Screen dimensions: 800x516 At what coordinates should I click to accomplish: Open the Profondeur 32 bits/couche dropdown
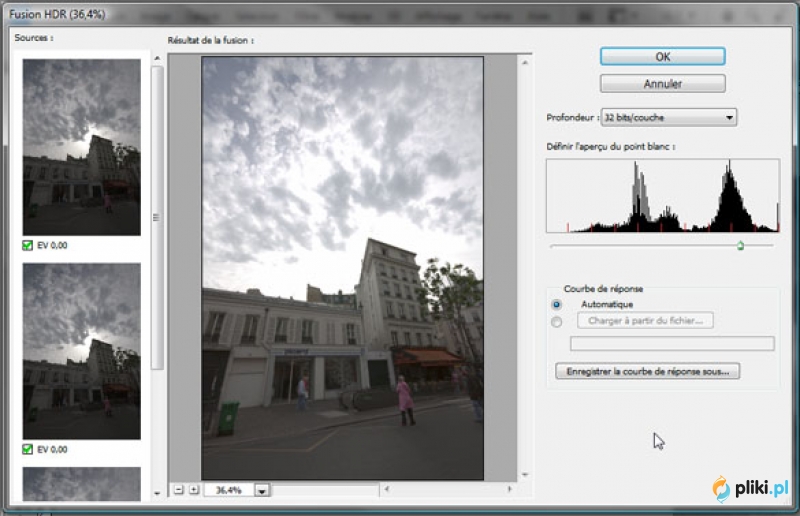coord(668,117)
